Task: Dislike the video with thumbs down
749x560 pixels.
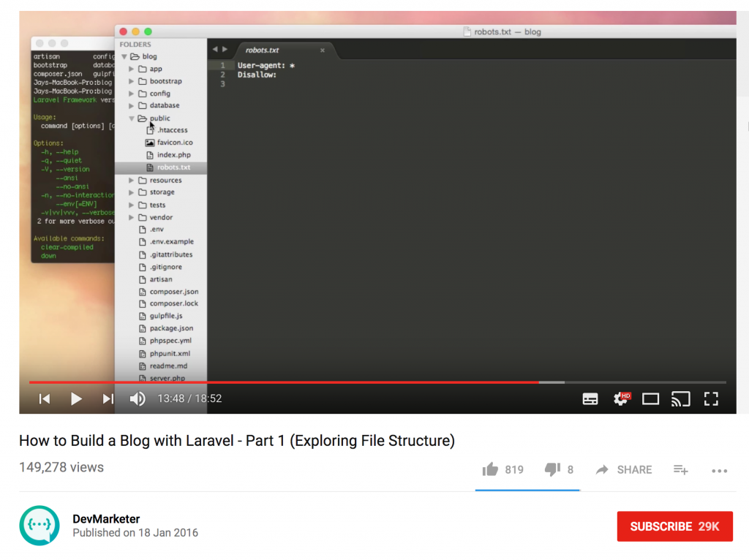Action: pyautogui.click(x=549, y=469)
